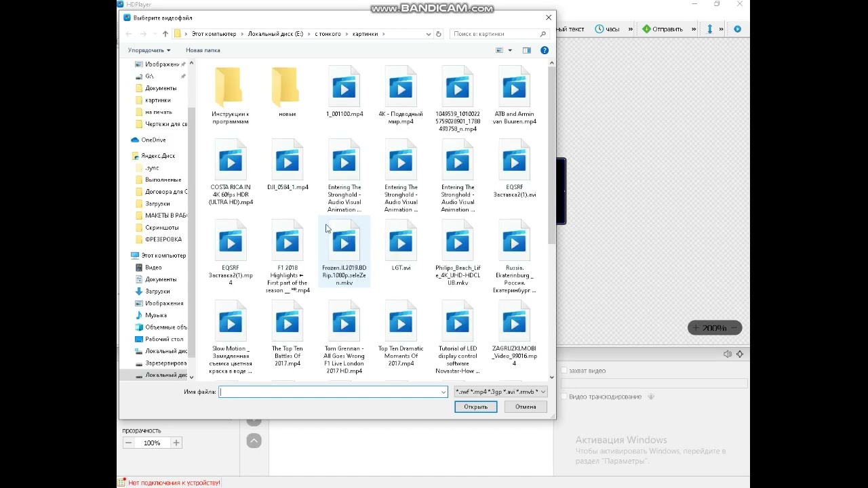Click the file list vertical scrollbar
Image resolution: width=868 pixels, height=488 pixels.
[x=551, y=156]
